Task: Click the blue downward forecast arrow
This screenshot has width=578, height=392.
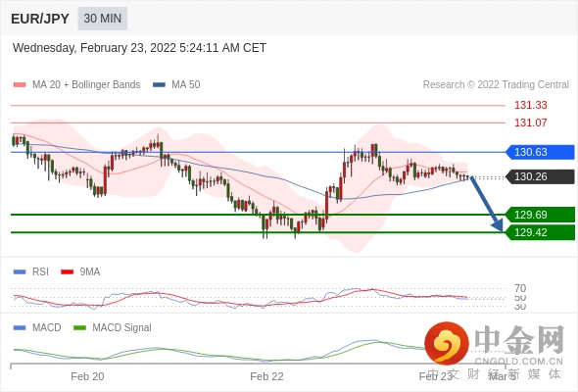Action: [487, 204]
